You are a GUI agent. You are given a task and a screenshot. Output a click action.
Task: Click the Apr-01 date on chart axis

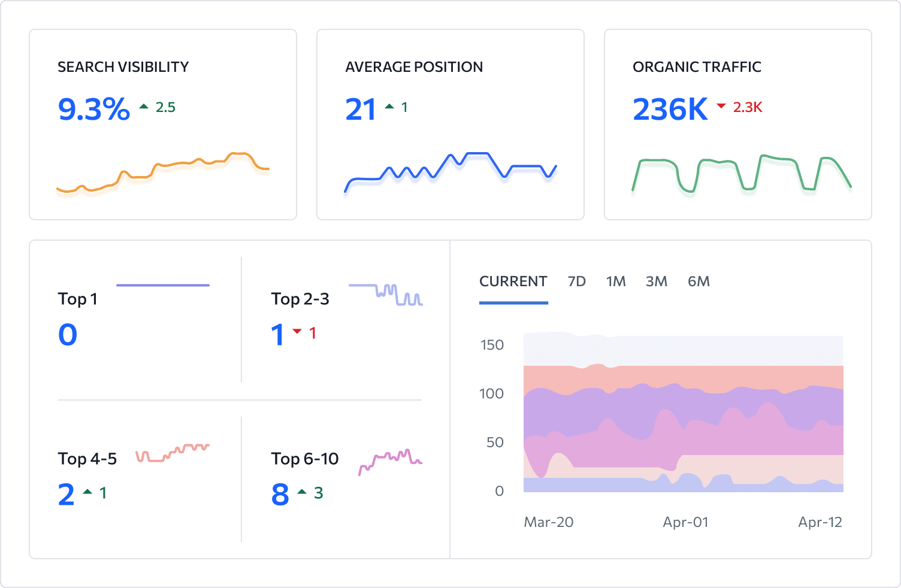(685, 522)
